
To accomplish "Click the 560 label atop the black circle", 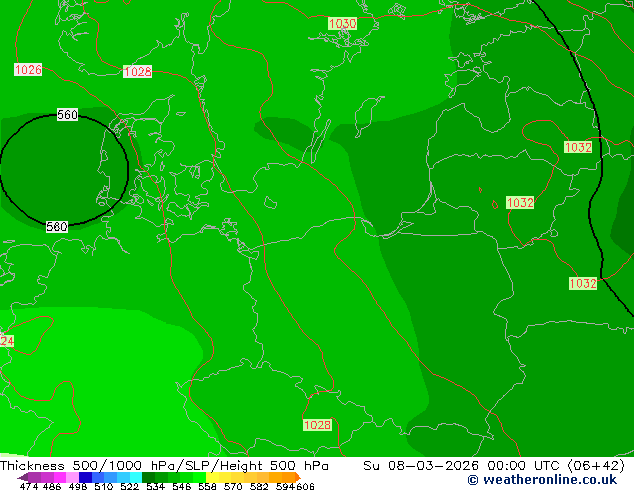I will point(67,115).
